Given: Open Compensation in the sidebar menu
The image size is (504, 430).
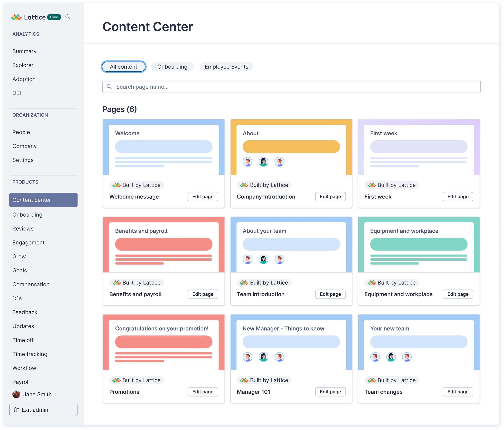Looking at the screenshot, I should click(31, 284).
